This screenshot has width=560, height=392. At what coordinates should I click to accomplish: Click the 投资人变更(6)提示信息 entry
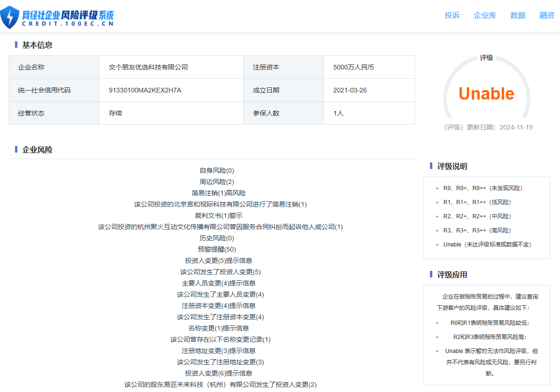point(219,373)
